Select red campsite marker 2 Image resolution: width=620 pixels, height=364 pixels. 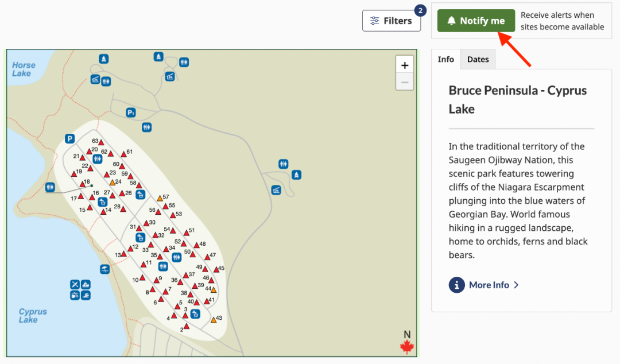coord(187,327)
